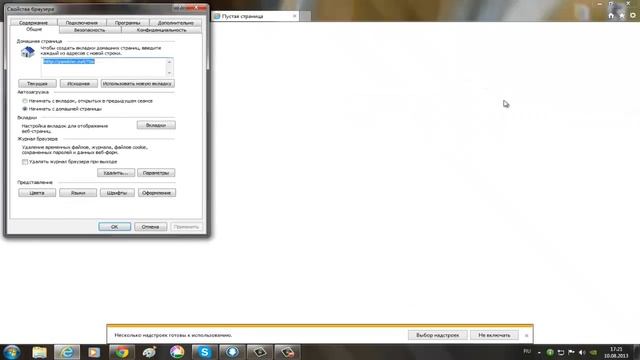Open IE Favorites star icon

pyautogui.click(x=622, y=16)
